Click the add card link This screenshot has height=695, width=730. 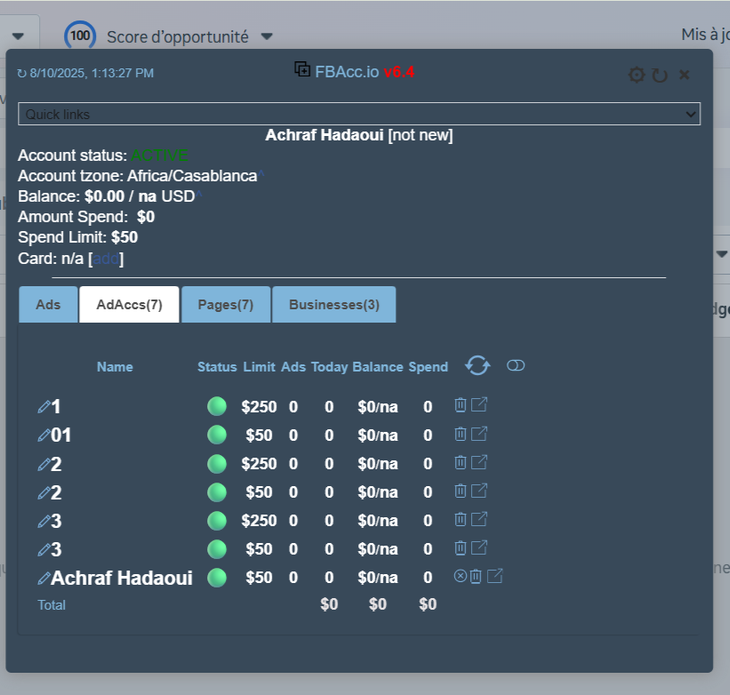click(x=106, y=259)
